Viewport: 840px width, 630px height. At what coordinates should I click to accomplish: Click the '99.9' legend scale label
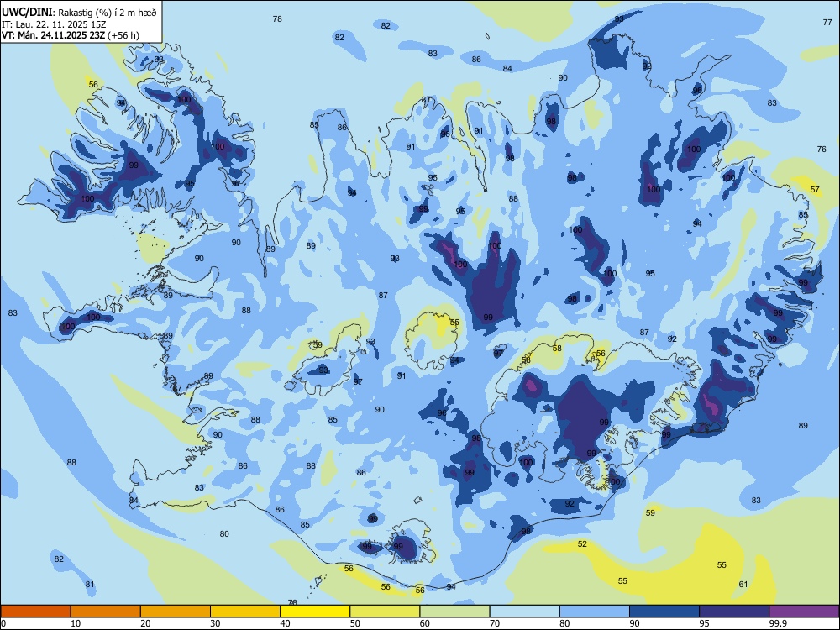click(777, 623)
